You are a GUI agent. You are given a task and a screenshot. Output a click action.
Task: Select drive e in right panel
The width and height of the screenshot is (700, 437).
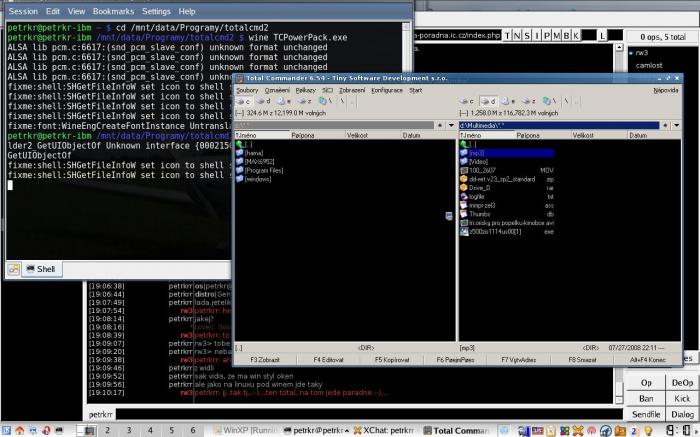(508, 101)
